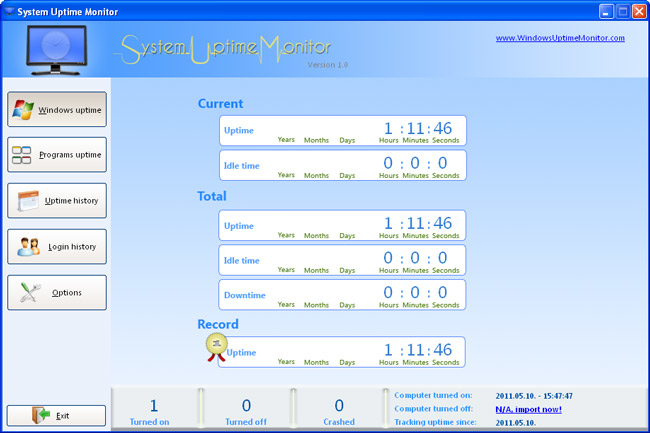
Task: Exit the application via Exit button
Action: coord(56,415)
